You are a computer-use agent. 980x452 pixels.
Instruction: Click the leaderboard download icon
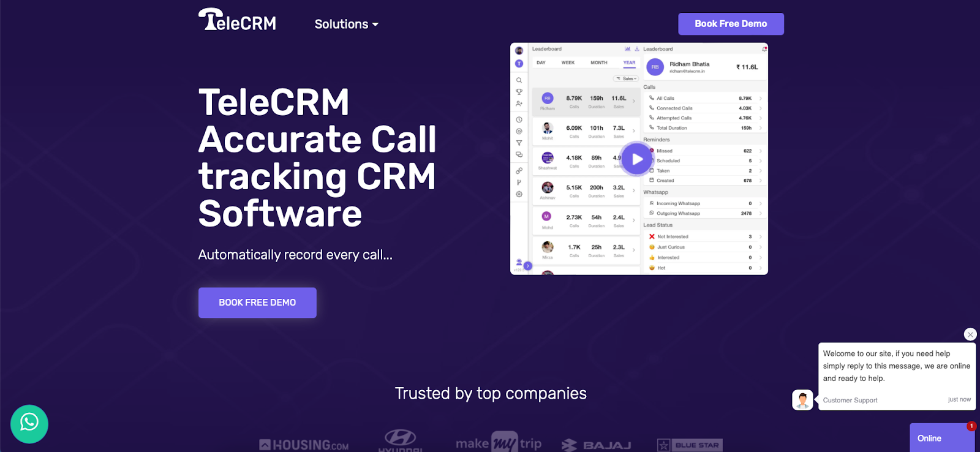(636, 49)
